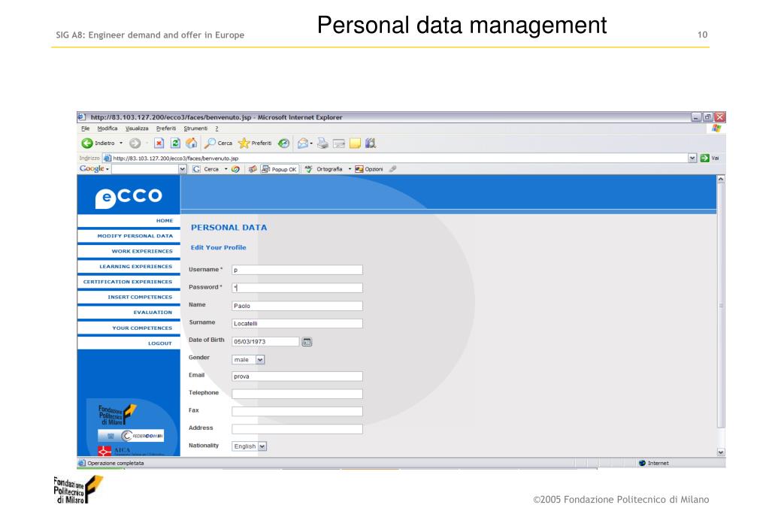Open MODIFY PERSONAL DATA page
Viewport: 769px width, 532px height.
(129, 236)
